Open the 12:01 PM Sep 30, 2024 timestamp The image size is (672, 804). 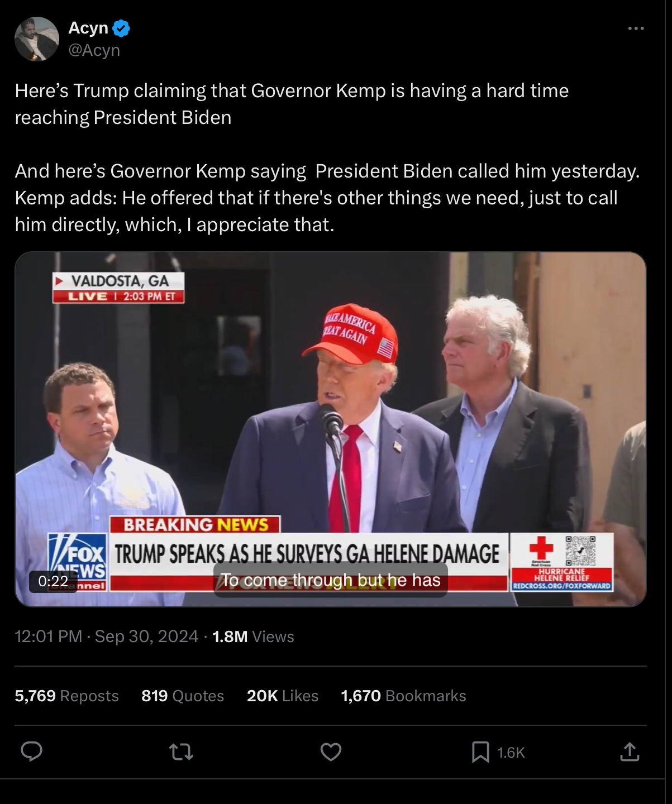[107, 636]
